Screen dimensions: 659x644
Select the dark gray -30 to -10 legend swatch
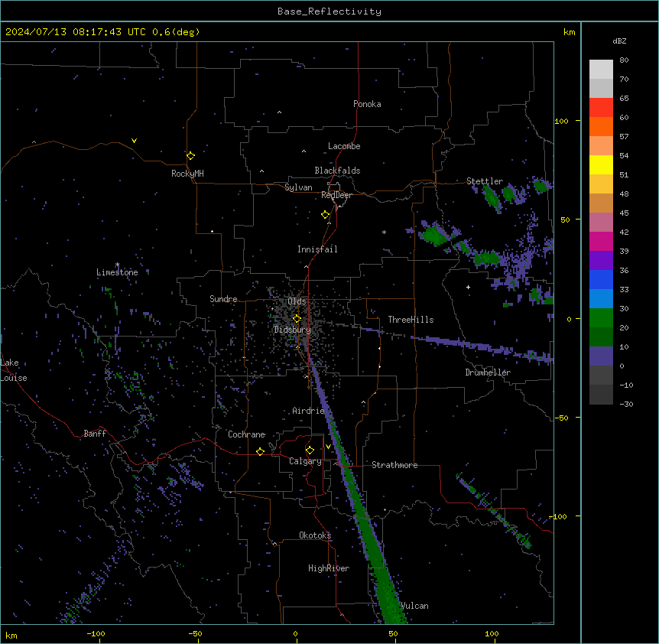point(601,395)
